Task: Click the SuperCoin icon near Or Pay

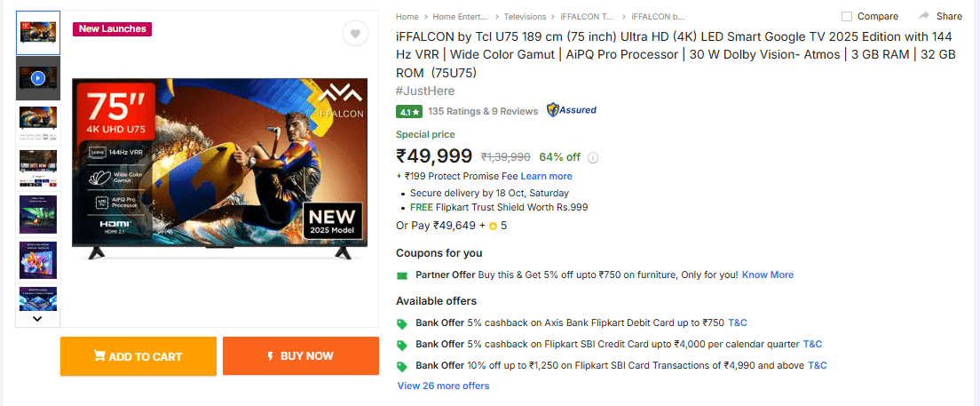Action: coord(494,226)
